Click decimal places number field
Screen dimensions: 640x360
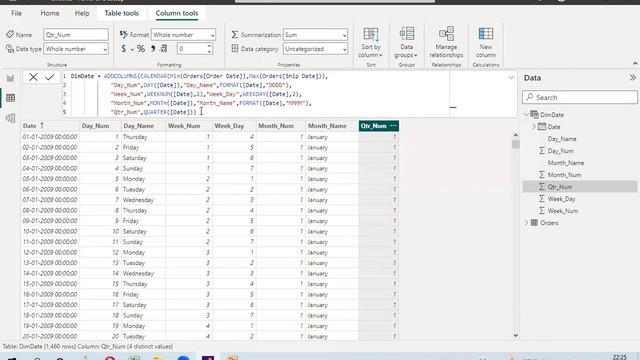click(192, 49)
